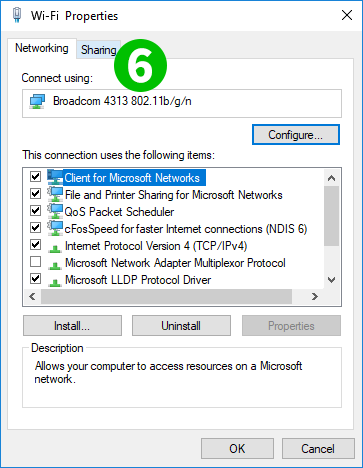363x468 pixels.
Task: Select 'Internet Protocol Version 4 (TCP/IPv4)'
Action: pos(156,246)
